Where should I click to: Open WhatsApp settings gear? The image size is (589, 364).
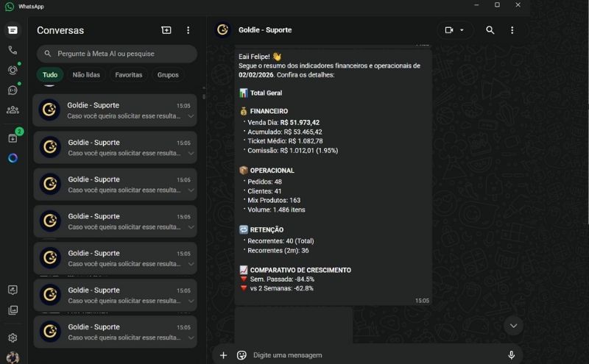(x=13, y=338)
